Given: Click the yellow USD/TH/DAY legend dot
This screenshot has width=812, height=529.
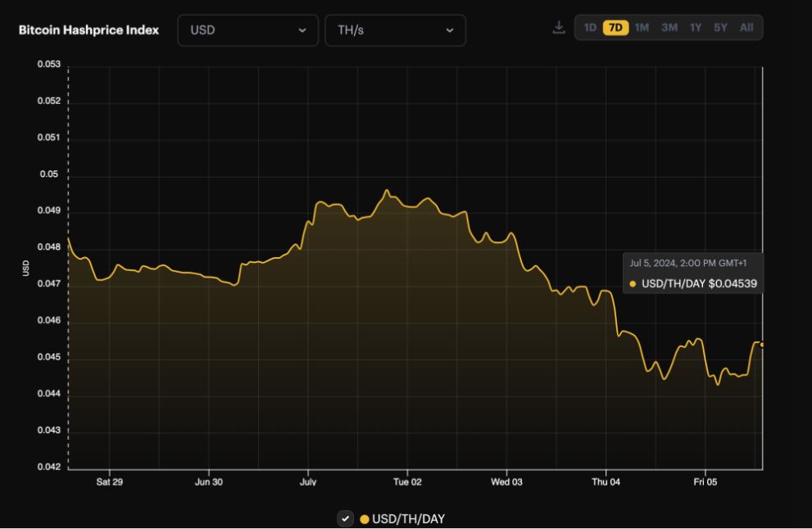Looking at the screenshot, I should (x=365, y=519).
